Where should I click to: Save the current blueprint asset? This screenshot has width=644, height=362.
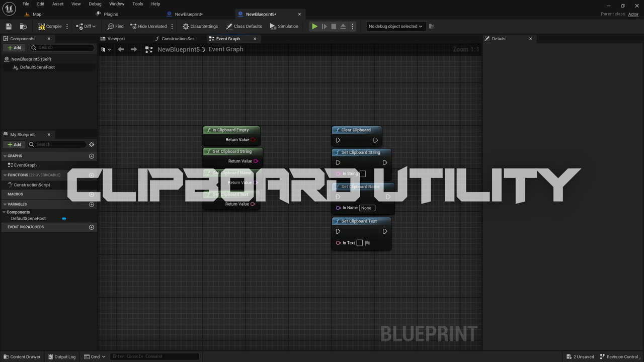[x=9, y=26]
